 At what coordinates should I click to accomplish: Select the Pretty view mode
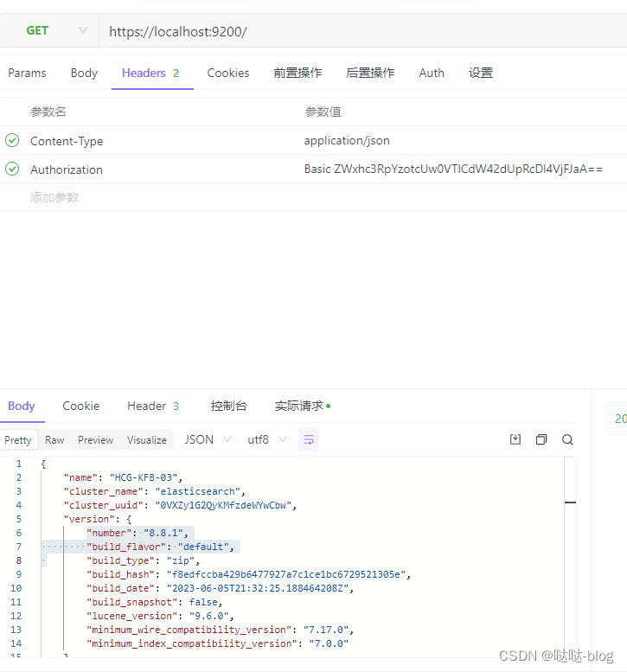[18, 440]
